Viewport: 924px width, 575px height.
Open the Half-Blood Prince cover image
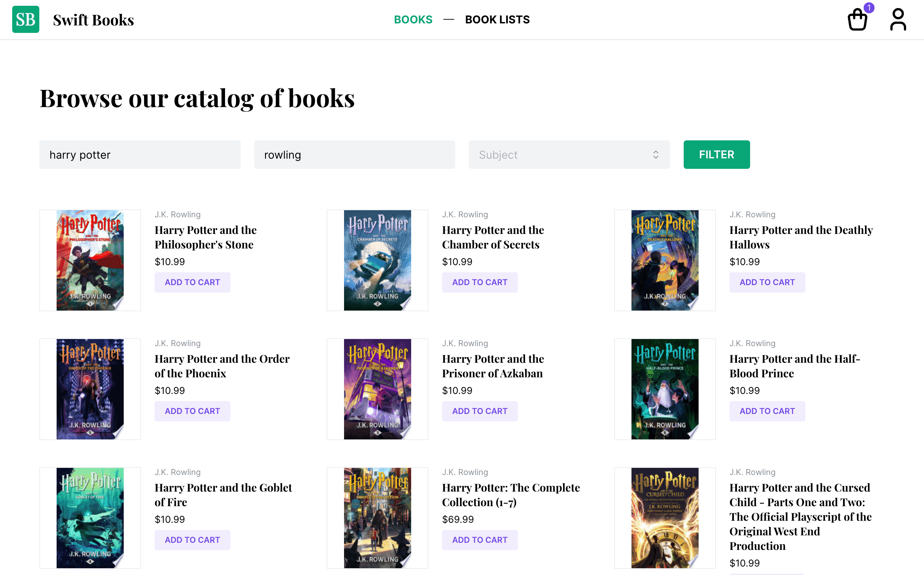pos(665,390)
